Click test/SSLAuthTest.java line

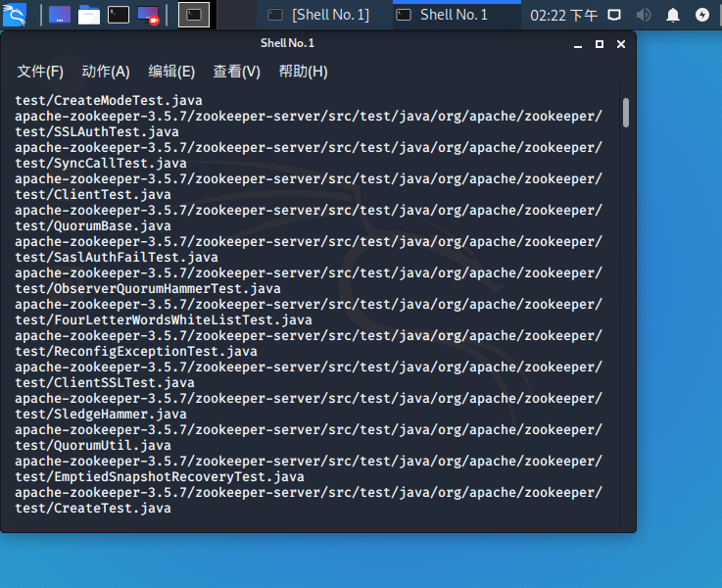(97, 131)
